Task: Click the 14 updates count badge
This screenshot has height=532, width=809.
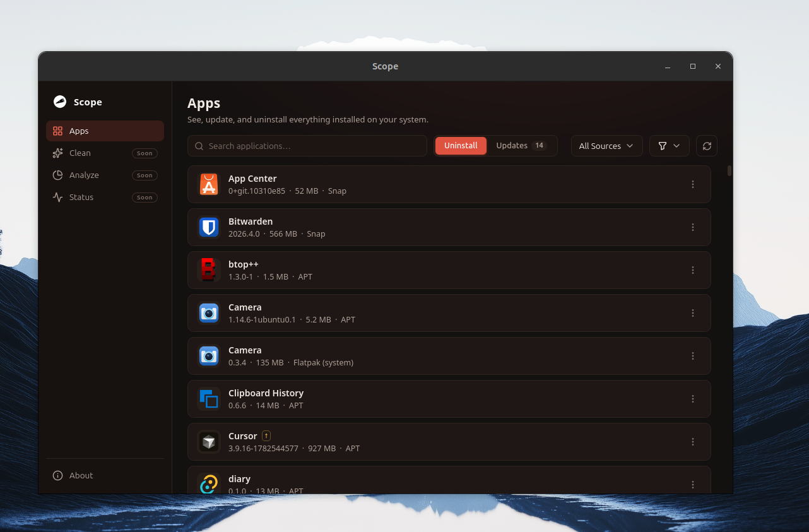Action: [x=539, y=146]
